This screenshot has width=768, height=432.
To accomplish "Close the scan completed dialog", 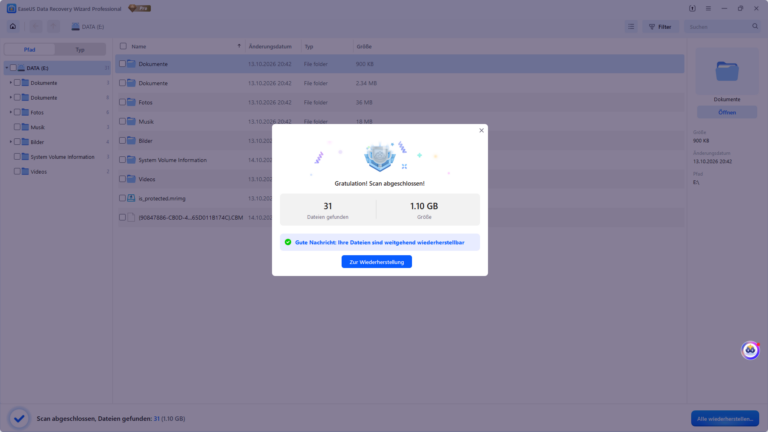I will click(481, 130).
